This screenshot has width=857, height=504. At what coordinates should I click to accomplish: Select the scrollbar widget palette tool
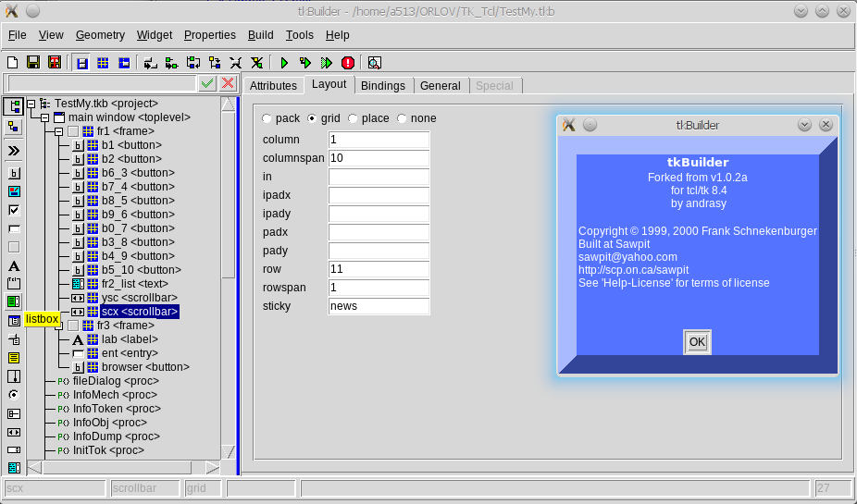pos(14,432)
